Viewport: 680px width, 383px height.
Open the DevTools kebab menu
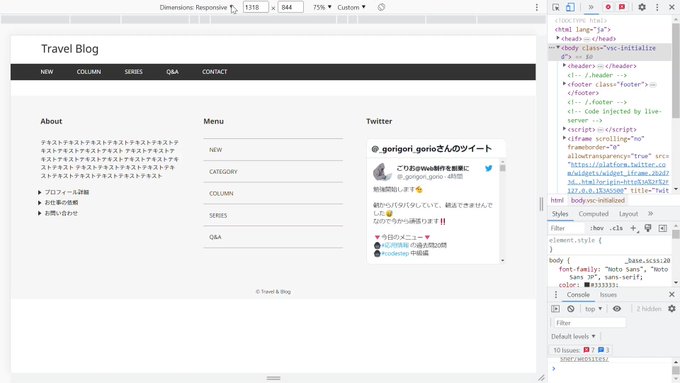click(x=657, y=7)
